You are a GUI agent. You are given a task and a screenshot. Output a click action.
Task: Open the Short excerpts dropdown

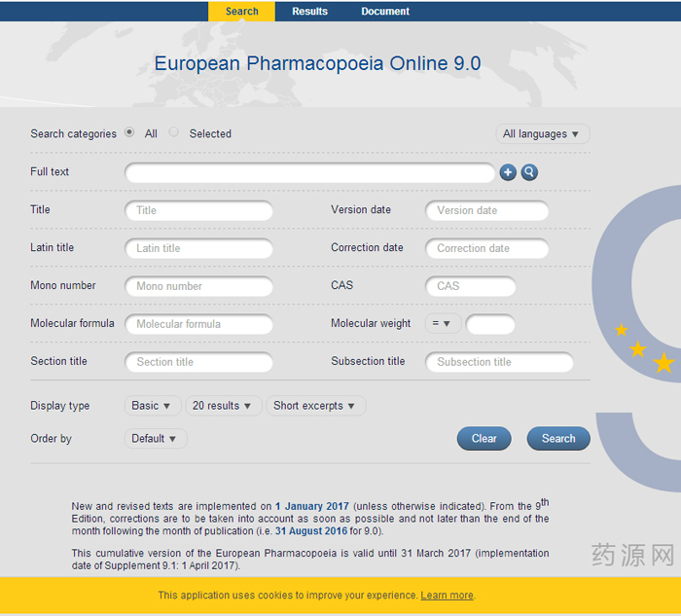(315, 406)
